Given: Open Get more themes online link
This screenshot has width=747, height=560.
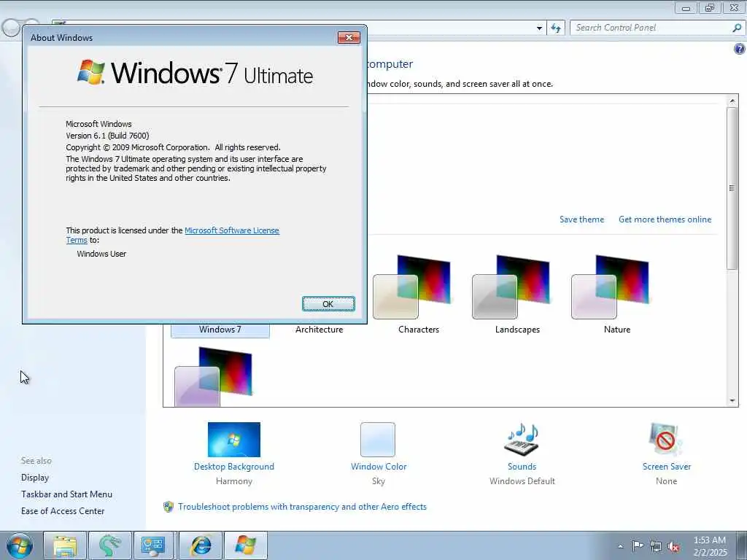Looking at the screenshot, I should [x=665, y=219].
